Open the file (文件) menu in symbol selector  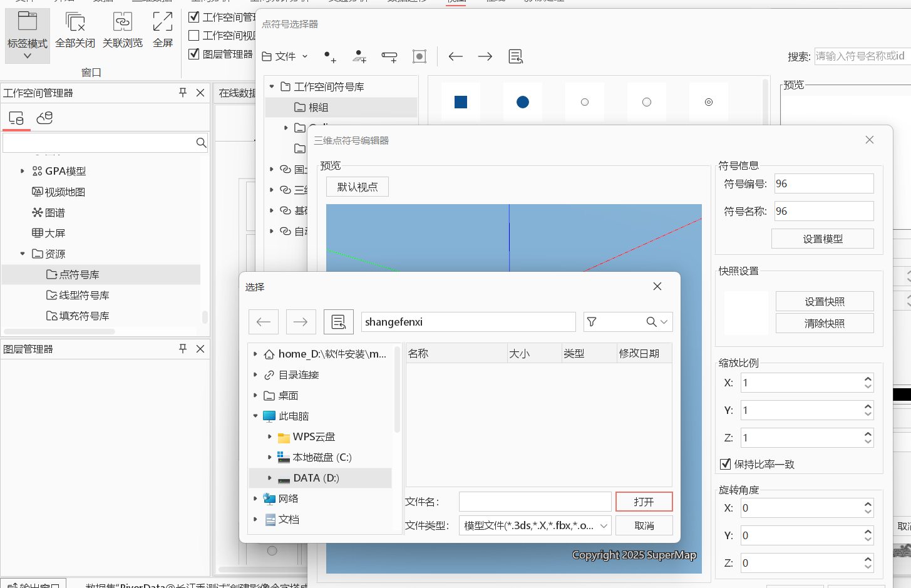(285, 56)
